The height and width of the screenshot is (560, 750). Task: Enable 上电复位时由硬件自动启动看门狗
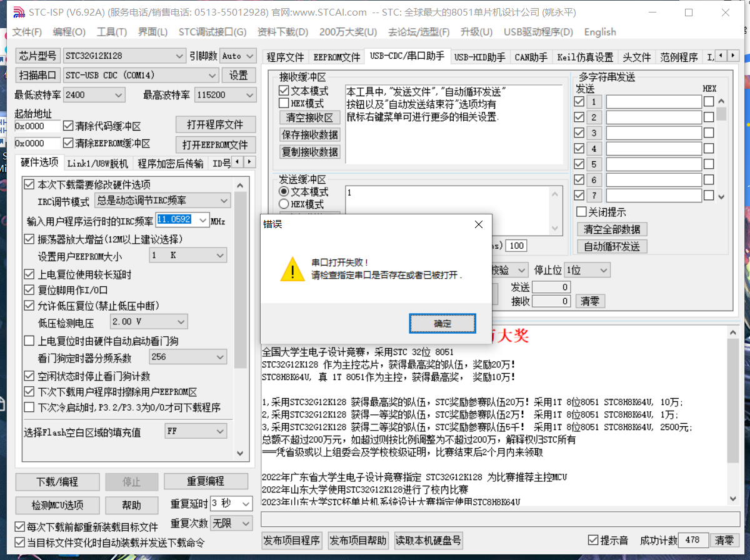(x=29, y=341)
